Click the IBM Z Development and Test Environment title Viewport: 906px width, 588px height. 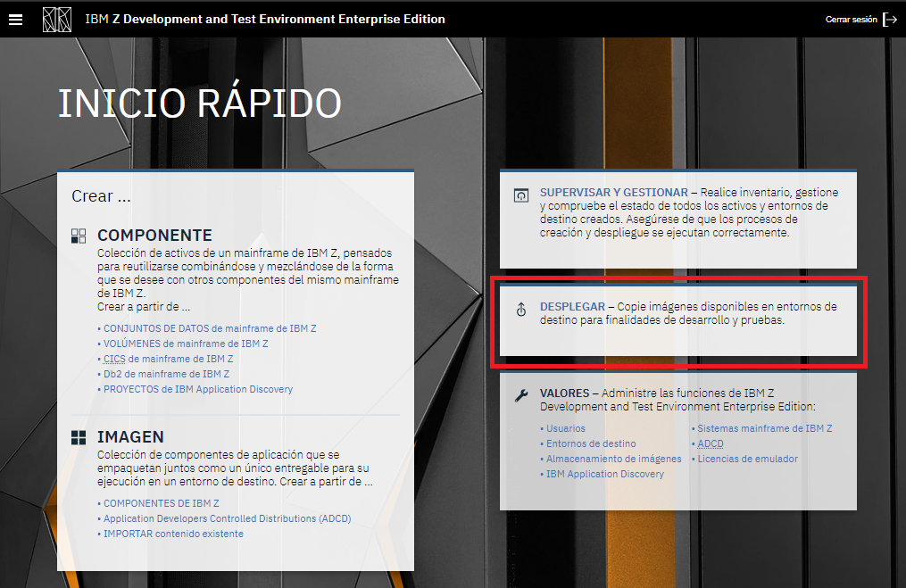click(x=265, y=19)
